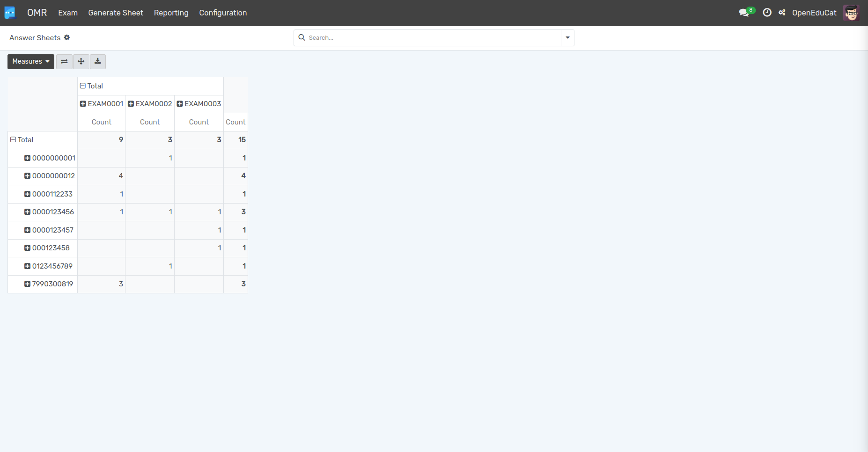868x452 pixels.
Task: Open the Measures dropdown
Action: tap(31, 61)
